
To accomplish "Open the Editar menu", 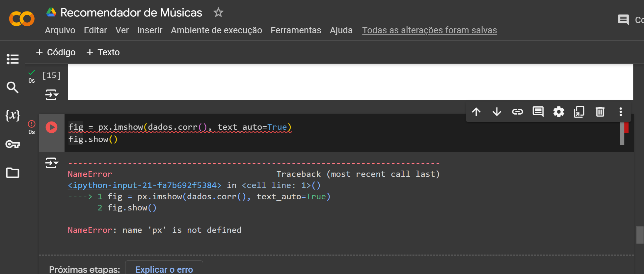I will point(95,30).
